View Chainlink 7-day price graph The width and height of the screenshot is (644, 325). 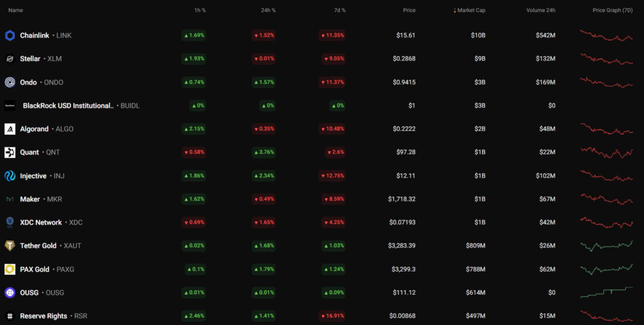(606, 35)
